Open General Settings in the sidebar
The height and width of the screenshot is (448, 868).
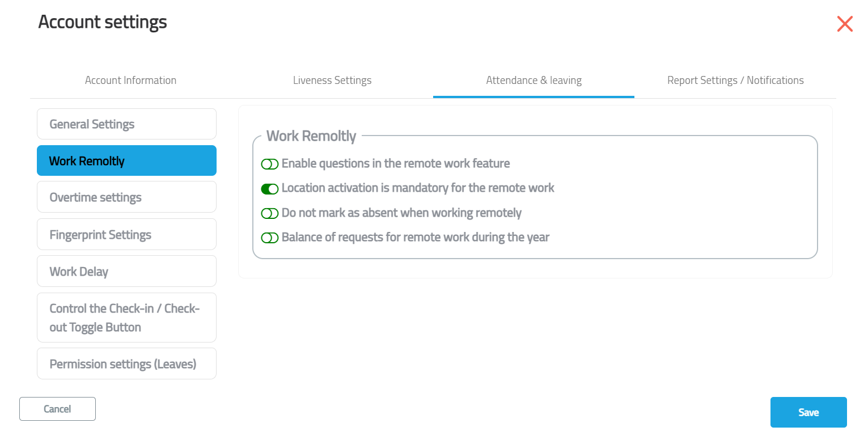point(126,124)
